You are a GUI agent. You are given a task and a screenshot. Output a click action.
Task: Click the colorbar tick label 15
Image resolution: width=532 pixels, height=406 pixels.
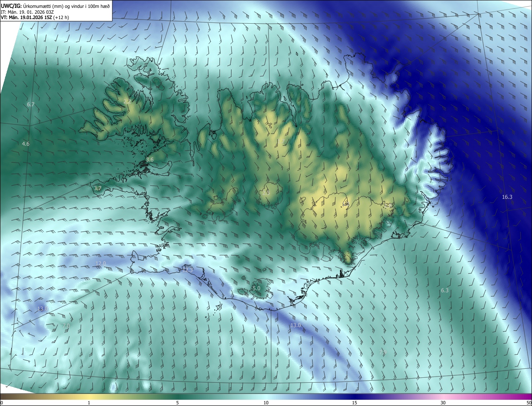(355, 403)
